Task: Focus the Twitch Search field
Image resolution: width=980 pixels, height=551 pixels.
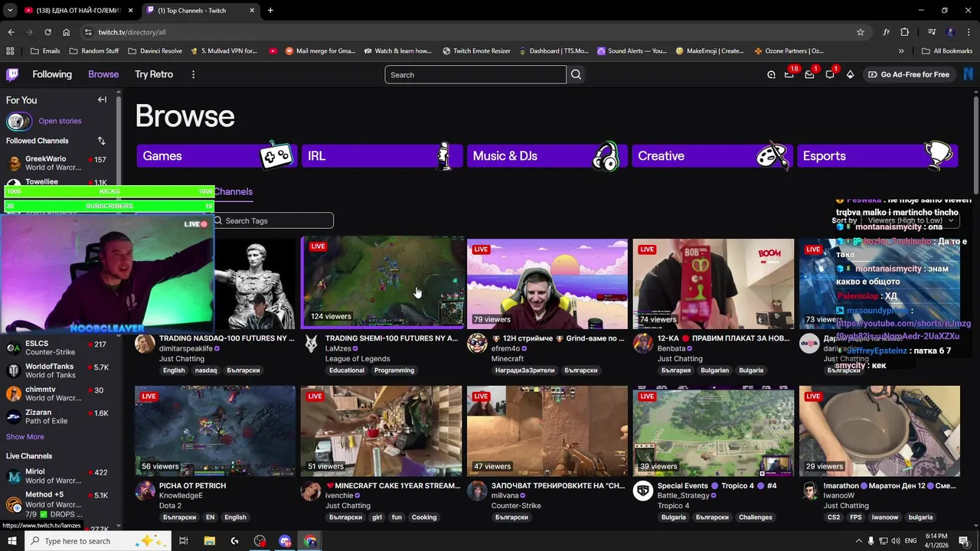Action: click(x=475, y=74)
